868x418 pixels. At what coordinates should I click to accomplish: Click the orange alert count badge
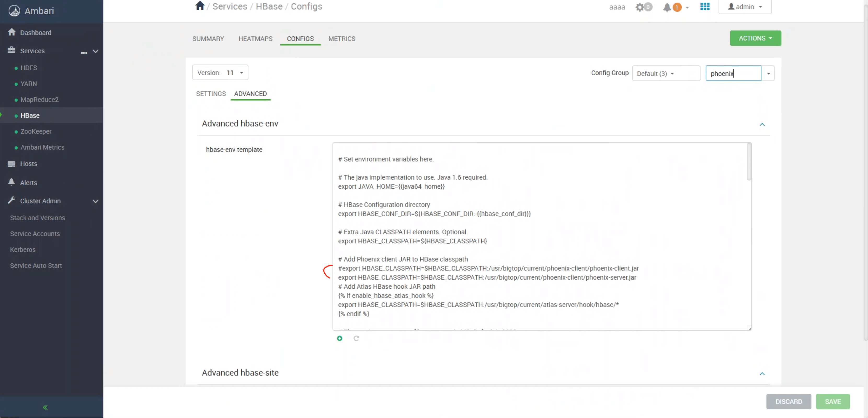(x=677, y=7)
